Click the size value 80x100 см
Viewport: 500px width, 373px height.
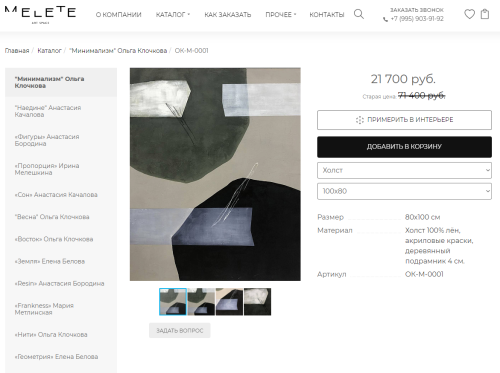click(x=422, y=217)
